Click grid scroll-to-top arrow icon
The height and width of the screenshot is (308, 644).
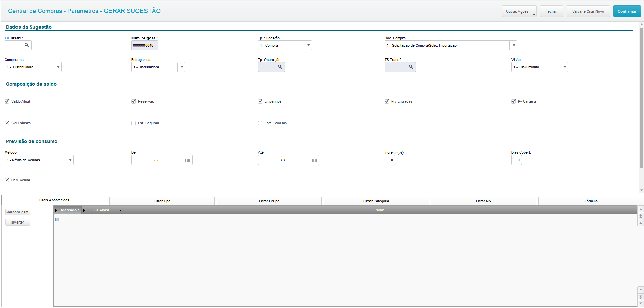click(641, 209)
